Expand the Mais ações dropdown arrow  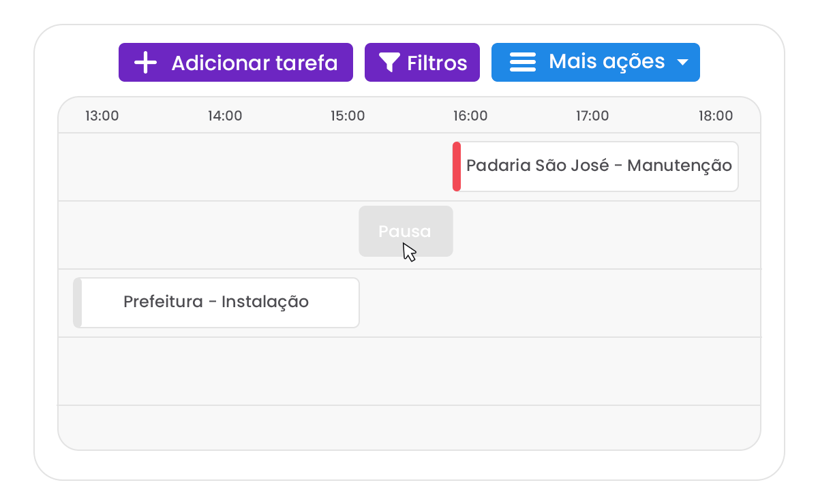click(682, 63)
